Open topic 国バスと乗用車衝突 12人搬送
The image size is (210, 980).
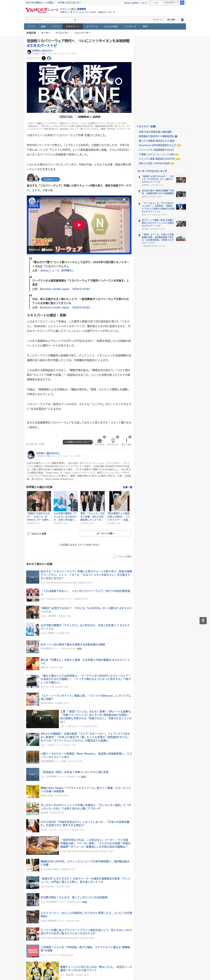click(157, 141)
